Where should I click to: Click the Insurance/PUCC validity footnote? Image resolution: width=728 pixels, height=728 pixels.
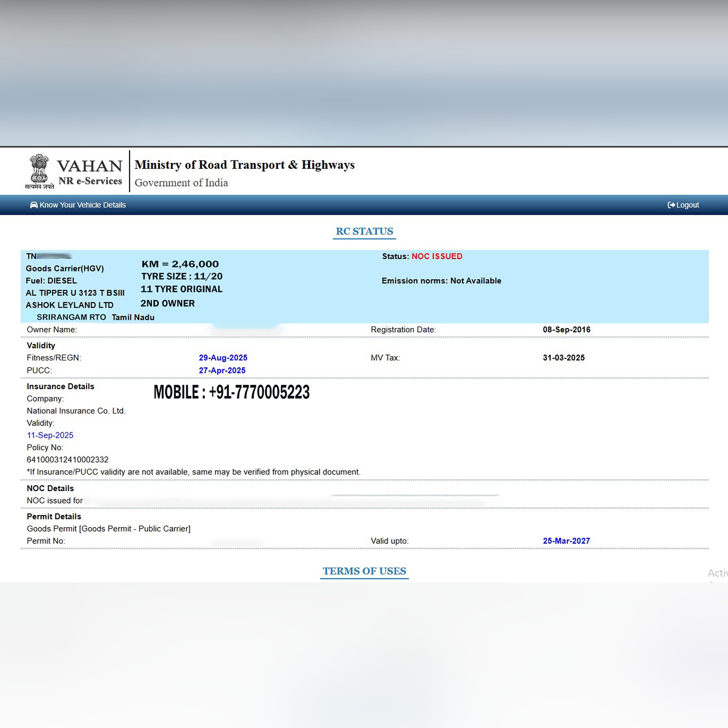pos(194,472)
